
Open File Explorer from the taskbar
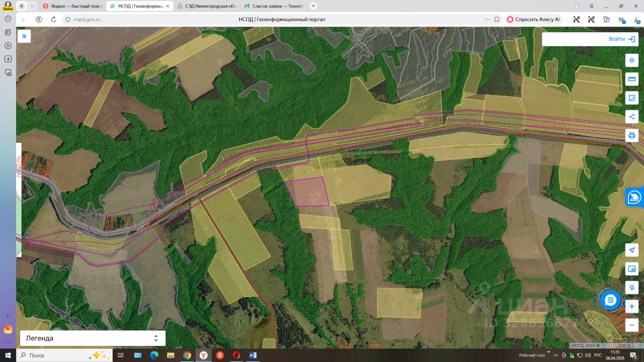pos(171,355)
